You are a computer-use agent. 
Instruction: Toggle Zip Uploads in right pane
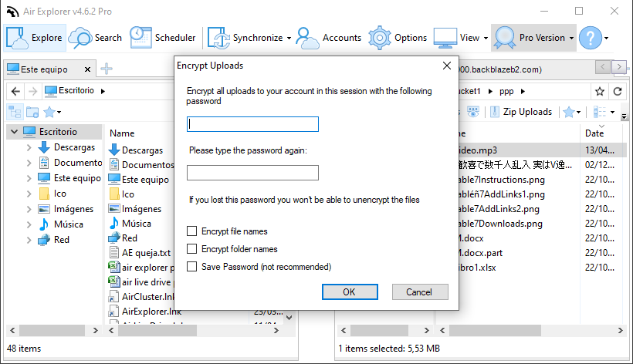click(x=520, y=112)
